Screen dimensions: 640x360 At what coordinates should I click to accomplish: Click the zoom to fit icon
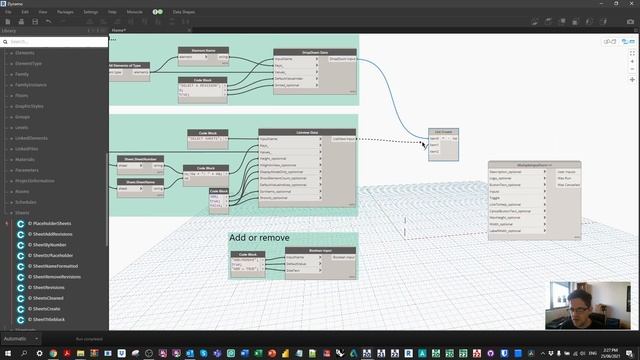point(632,53)
